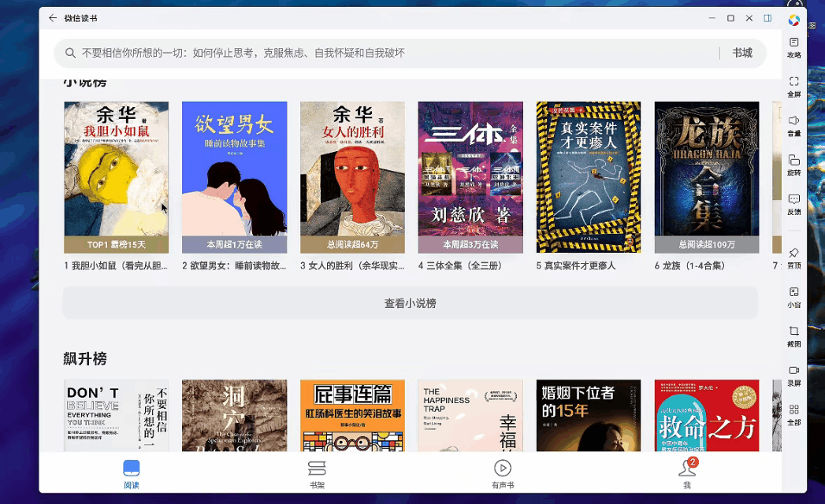Image resolution: width=825 pixels, height=504 pixels.
Task: Open the 婚姻下位者的15年 cover
Action: 589,416
